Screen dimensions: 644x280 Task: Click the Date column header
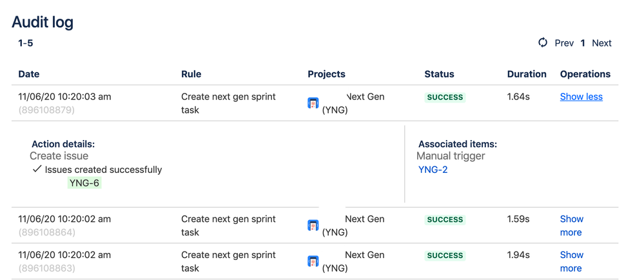[x=29, y=74]
